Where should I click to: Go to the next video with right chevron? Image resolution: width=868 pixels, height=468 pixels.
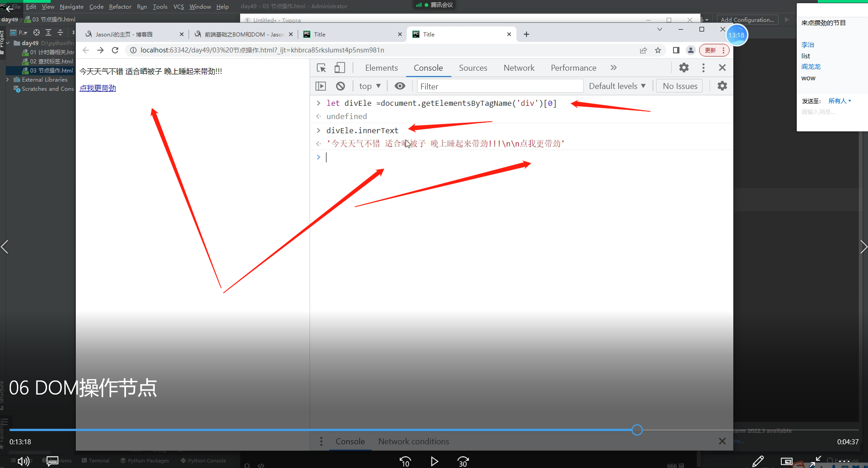coord(863,247)
